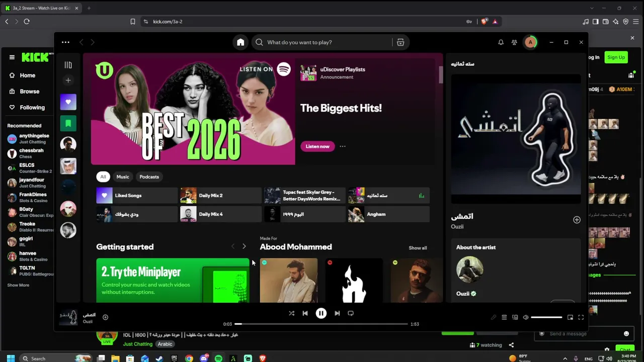
Task: Create new playlist with plus icon in sidebar
Action: click(x=68, y=80)
